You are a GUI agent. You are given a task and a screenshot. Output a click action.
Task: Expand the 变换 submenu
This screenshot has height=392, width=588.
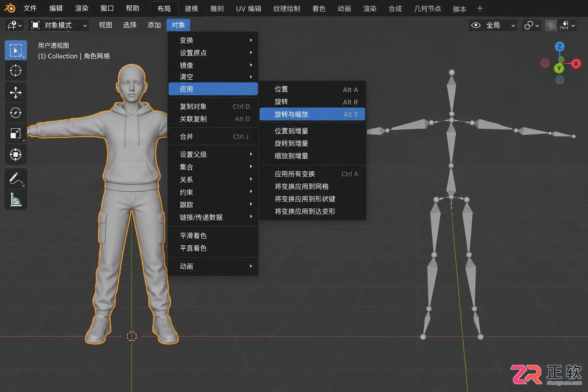click(x=213, y=40)
